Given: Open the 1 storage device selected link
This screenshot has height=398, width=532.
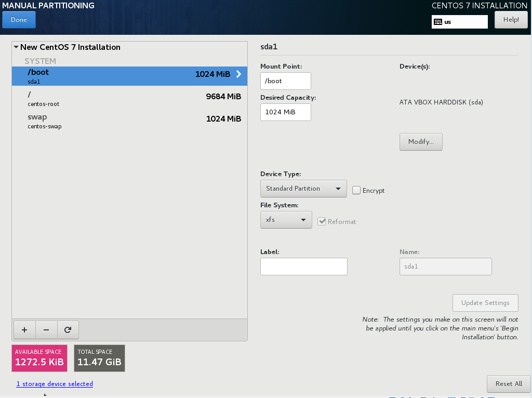Looking at the screenshot, I should pos(55,384).
